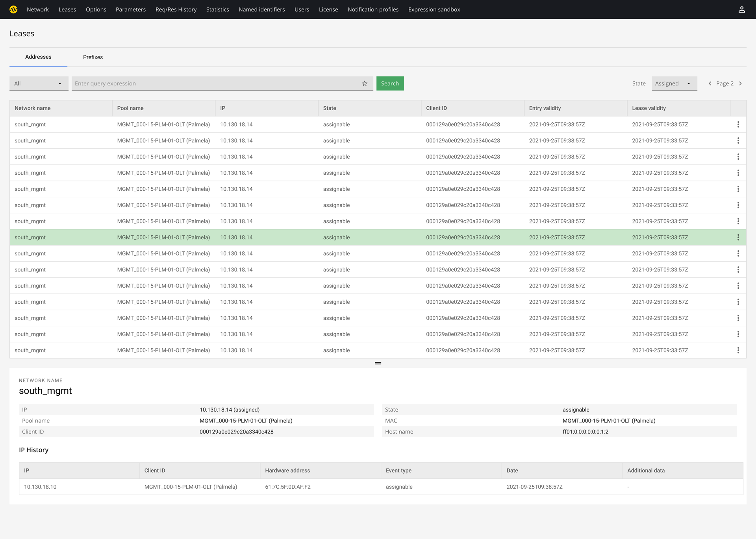Click the 10.130.18.10 history entry
Image resolution: width=756 pixels, height=539 pixels.
(x=40, y=487)
